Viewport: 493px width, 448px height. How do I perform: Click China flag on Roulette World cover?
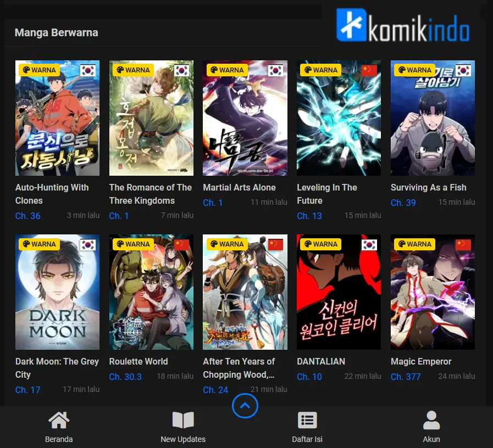(x=182, y=244)
